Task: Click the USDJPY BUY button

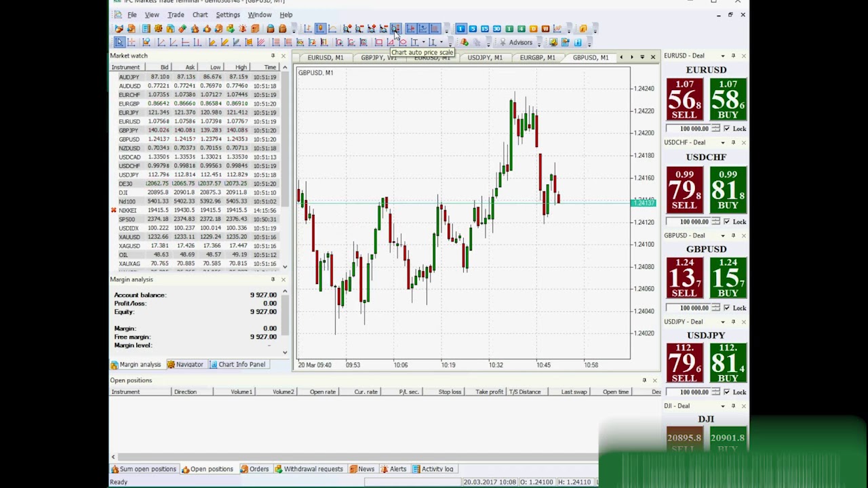Action: 728,363
